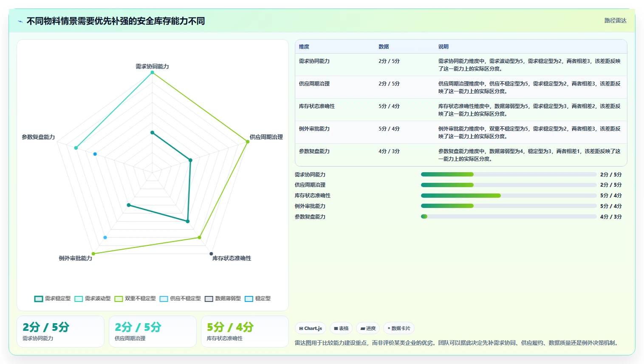Toggle 需求波动型 legend series
The image size is (644, 364).
(93, 299)
